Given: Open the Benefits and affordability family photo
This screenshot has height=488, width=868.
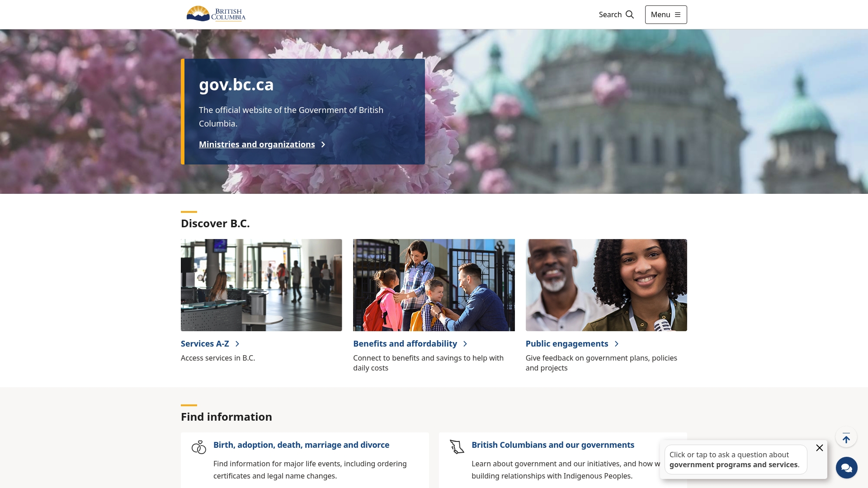Looking at the screenshot, I should pos(434,285).
